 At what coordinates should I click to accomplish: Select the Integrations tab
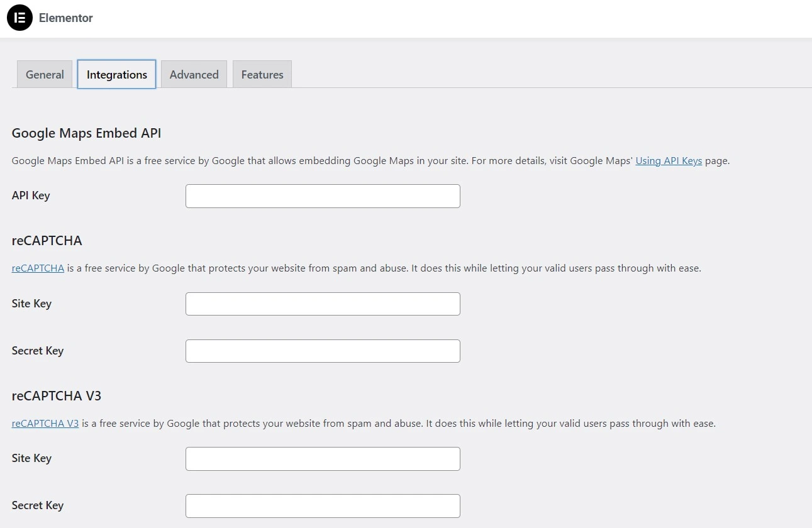point(117,74)
